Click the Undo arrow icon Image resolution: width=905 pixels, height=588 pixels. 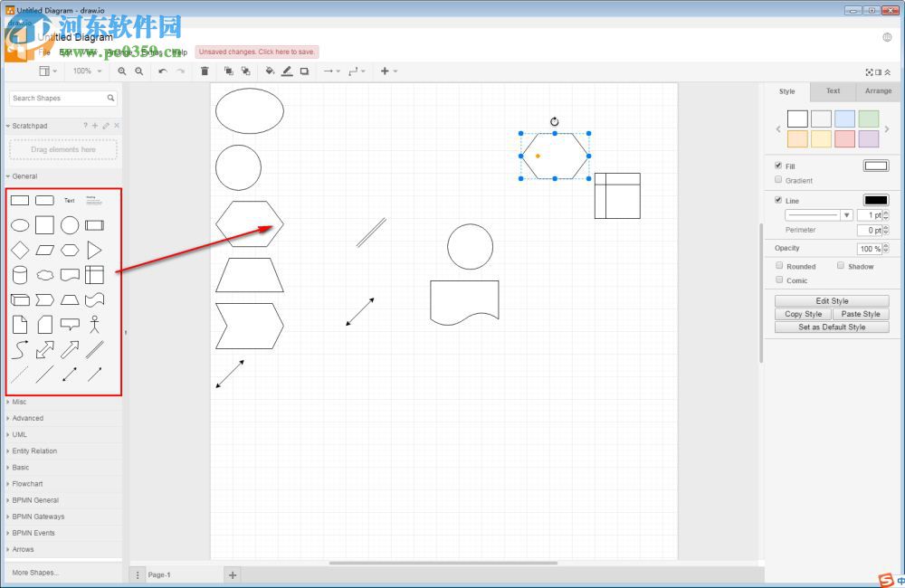click(163, 71)
